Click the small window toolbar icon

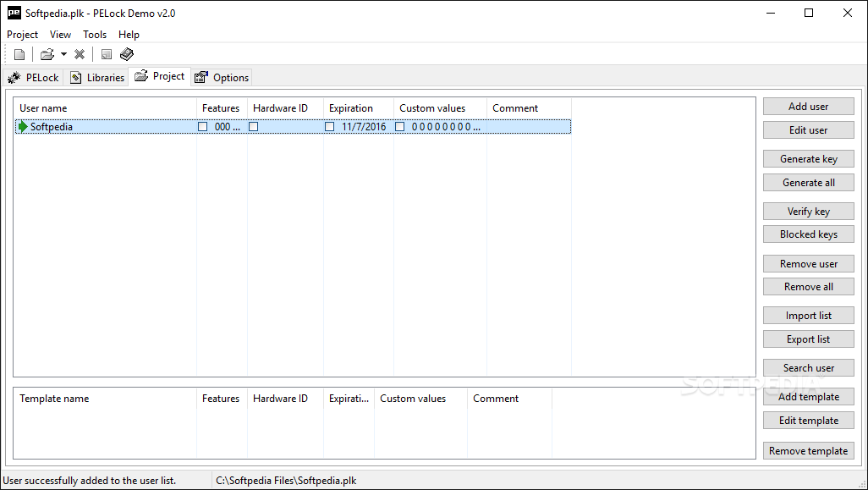click(107, 54)
